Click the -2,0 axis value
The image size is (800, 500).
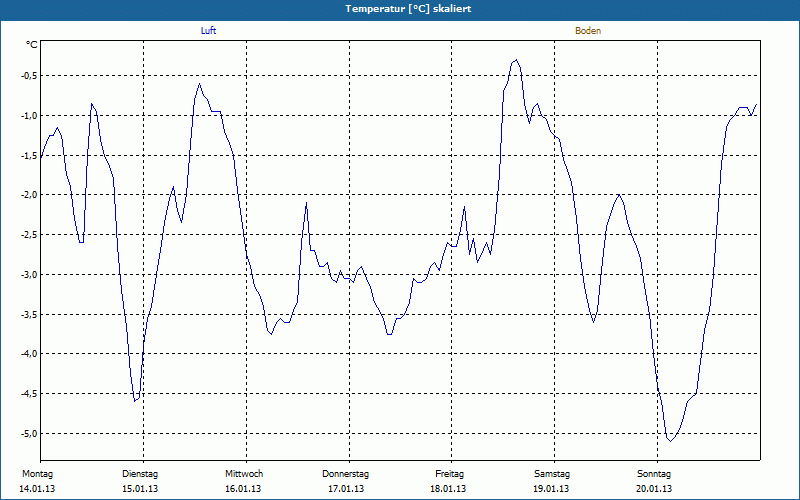[29, 195]
